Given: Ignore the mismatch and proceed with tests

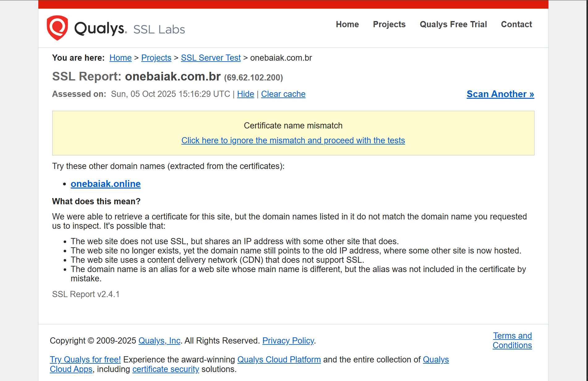Looking at the screenshot, I should pos(293,141).
